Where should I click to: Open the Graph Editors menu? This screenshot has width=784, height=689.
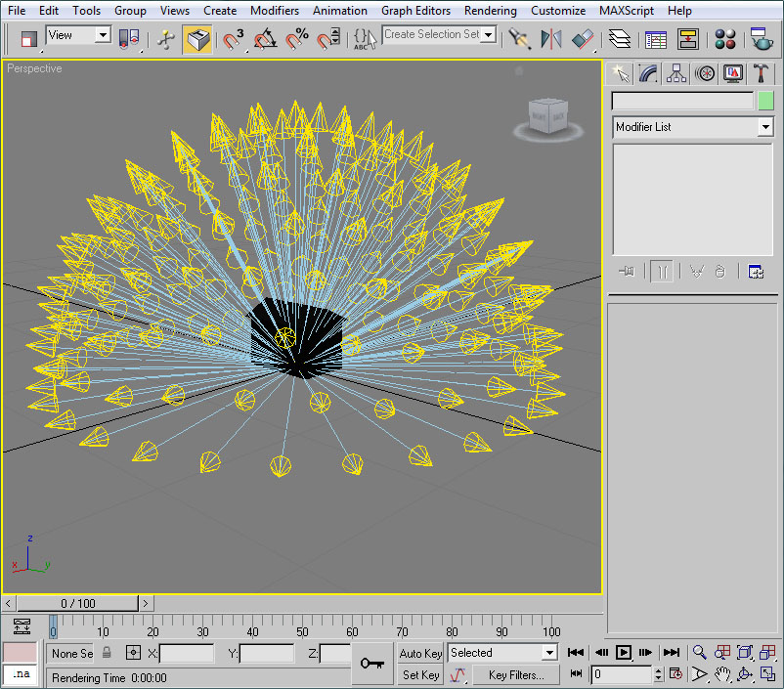point(415,11)
